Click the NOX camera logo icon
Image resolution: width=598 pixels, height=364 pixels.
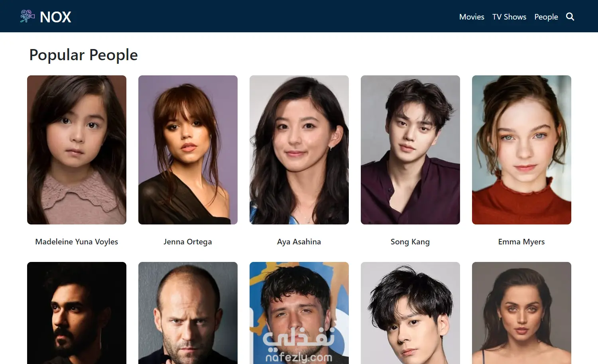point(28,16)
